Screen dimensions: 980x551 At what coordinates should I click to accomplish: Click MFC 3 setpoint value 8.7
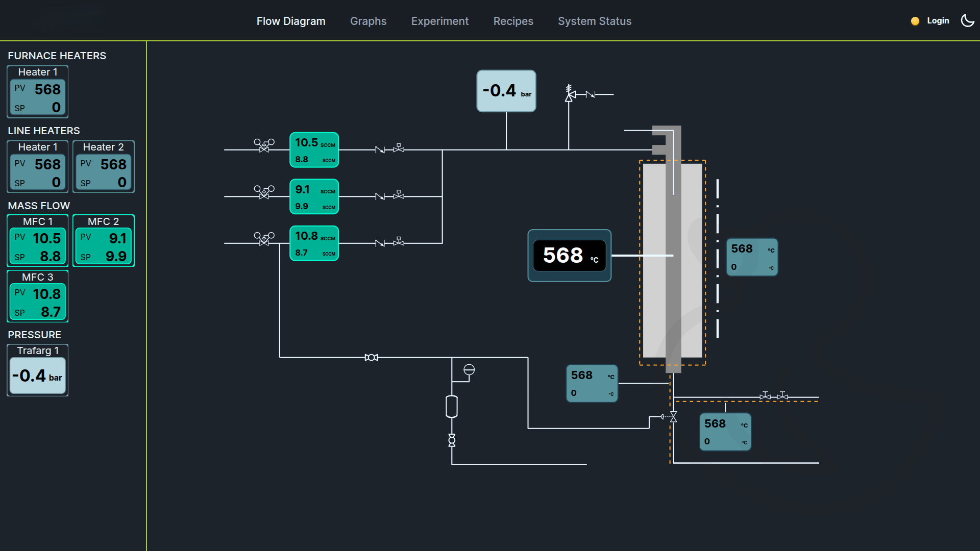(x=51, y=312)
